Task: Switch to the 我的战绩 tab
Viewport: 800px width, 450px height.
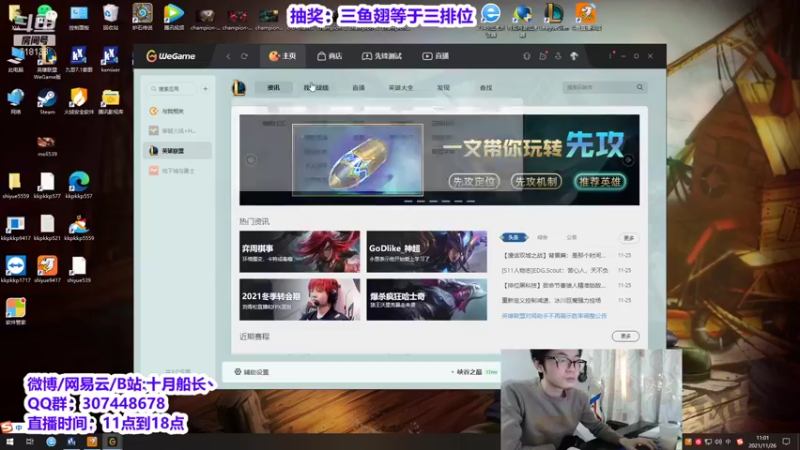Action: 316,88
